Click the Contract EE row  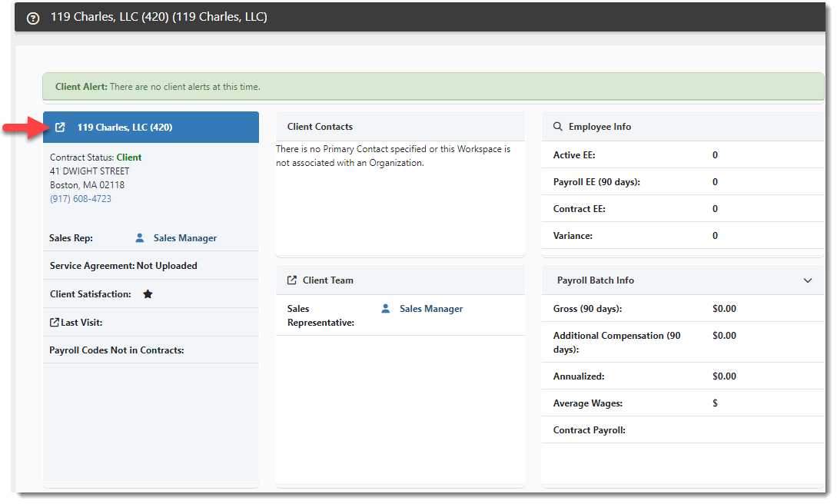point(683,208)
